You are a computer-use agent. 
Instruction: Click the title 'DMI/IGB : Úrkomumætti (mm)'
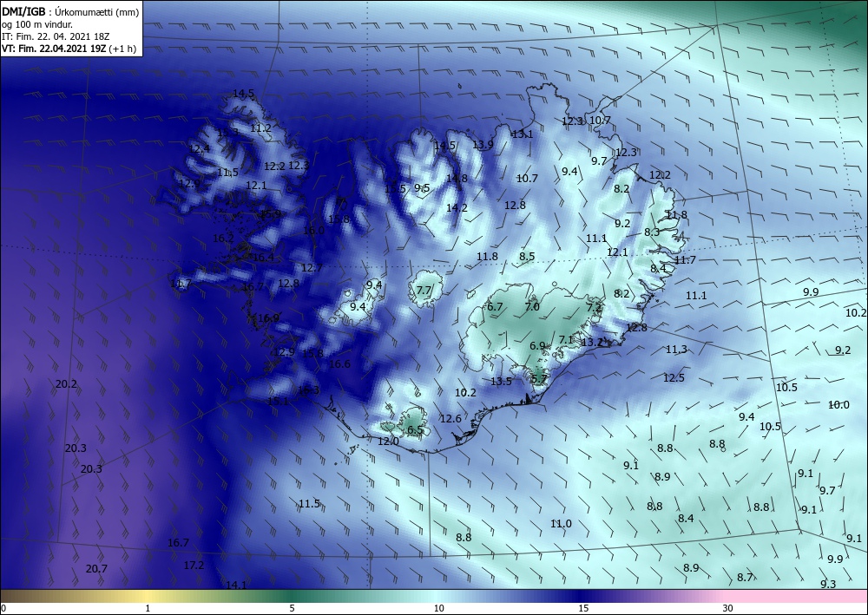tap(70, 12)
